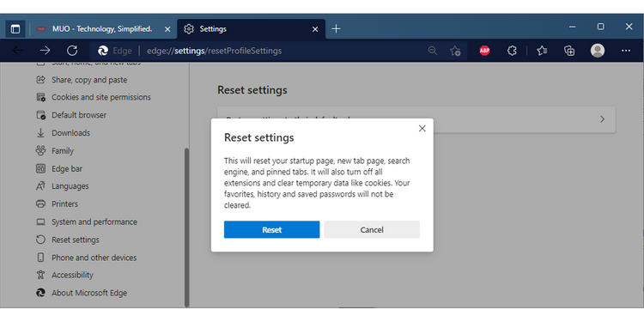
Task: Click the Accessibility figure icon
Action: point(40,275)
